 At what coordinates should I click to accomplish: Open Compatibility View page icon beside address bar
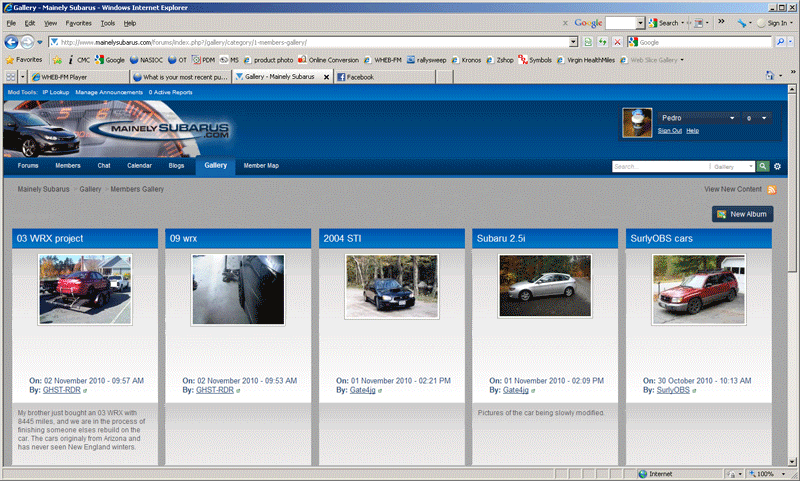click(588, 42)
